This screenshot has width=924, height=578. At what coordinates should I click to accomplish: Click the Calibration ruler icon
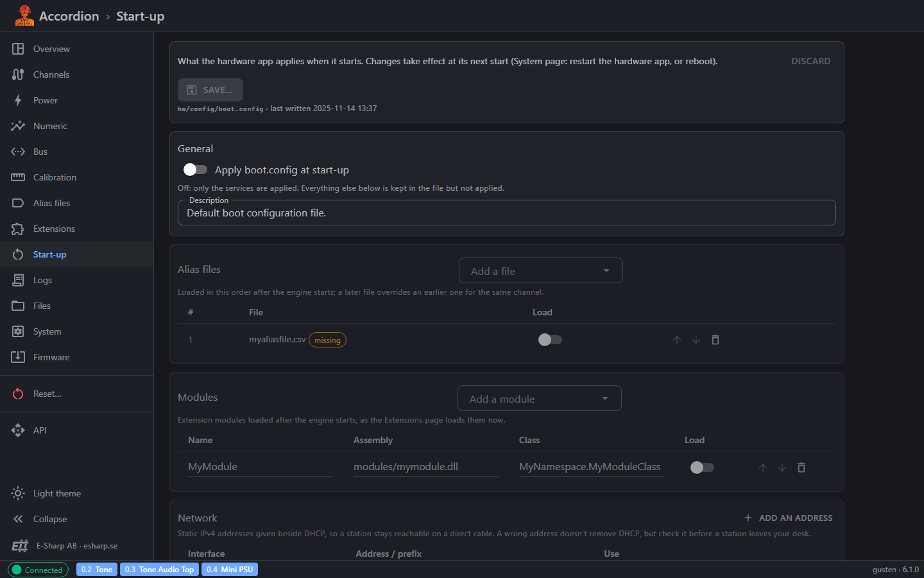18,177
